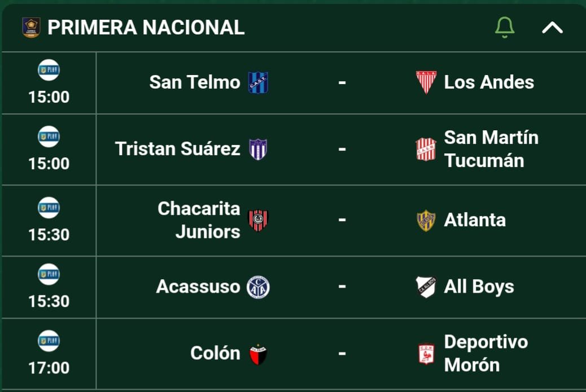Image resolution: width=586 pixels, height=392 pixels.
Task: Click the San Telmo club crest
Action: [258, 82]
